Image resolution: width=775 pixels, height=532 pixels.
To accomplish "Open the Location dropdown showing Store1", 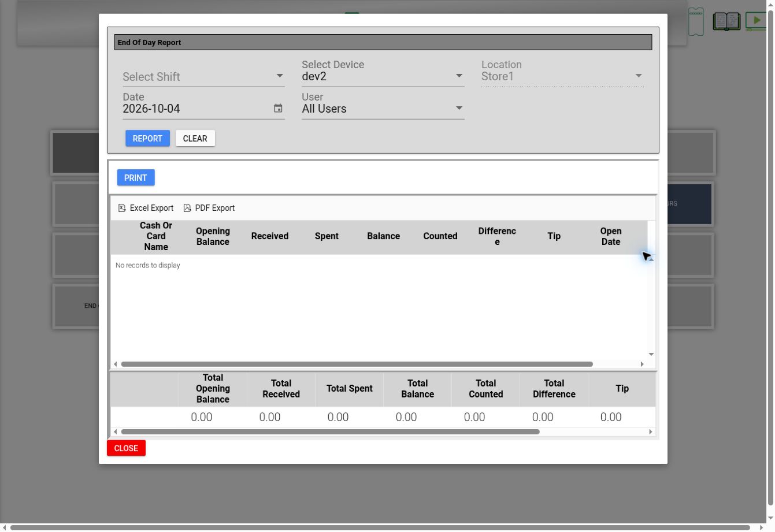I will pos(562,76).
